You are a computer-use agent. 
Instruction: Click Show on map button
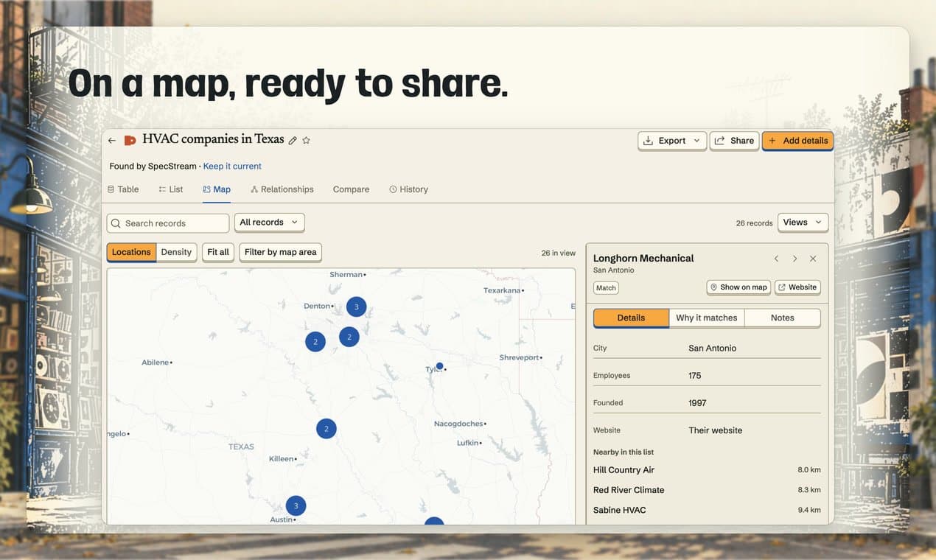click(x=738, y=287)
